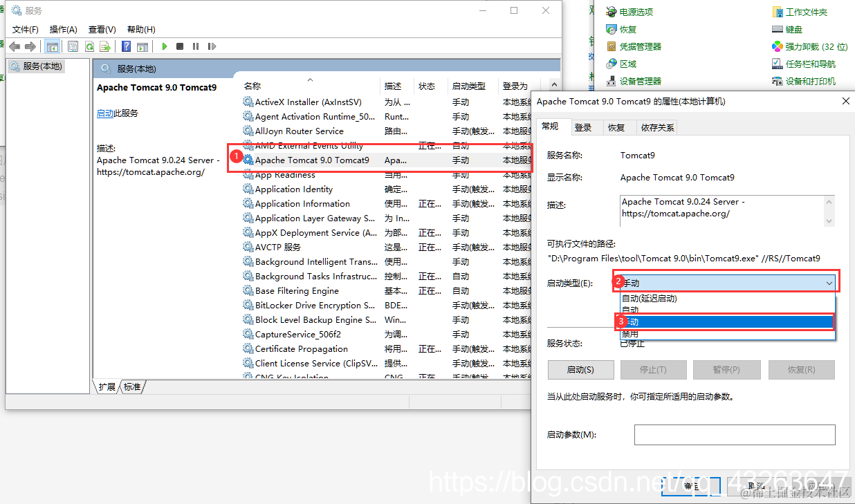Open the 文件(F) menu
The image size is (855, 504).
(x=26, y=29)
